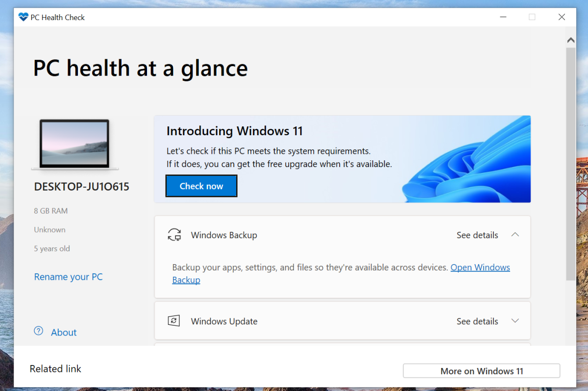This screenshot has height=391, width=588.
Task: Click the DESKTOP-JU1O615 computer name
Action: pos(82,187)
